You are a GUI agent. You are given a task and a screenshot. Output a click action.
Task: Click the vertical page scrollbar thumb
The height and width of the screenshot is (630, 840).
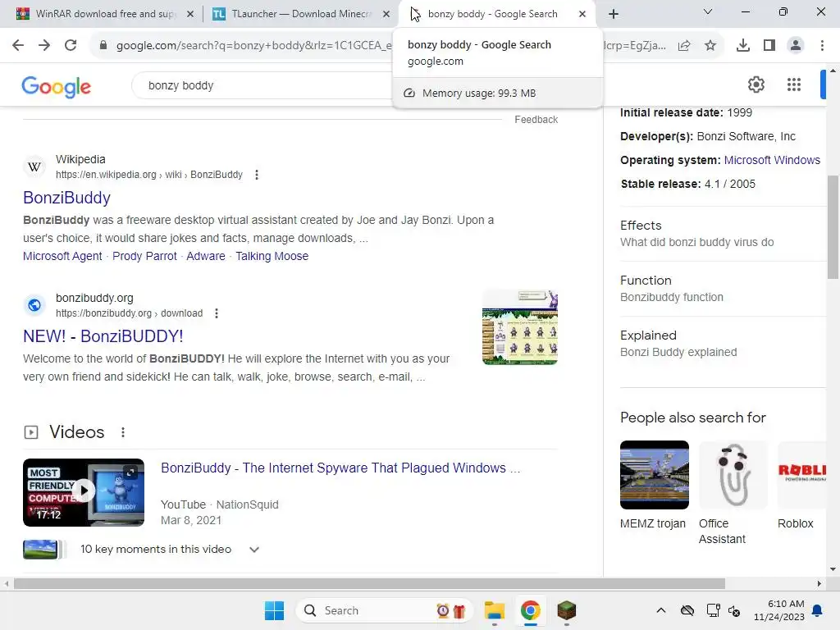[x=833, y=227]
